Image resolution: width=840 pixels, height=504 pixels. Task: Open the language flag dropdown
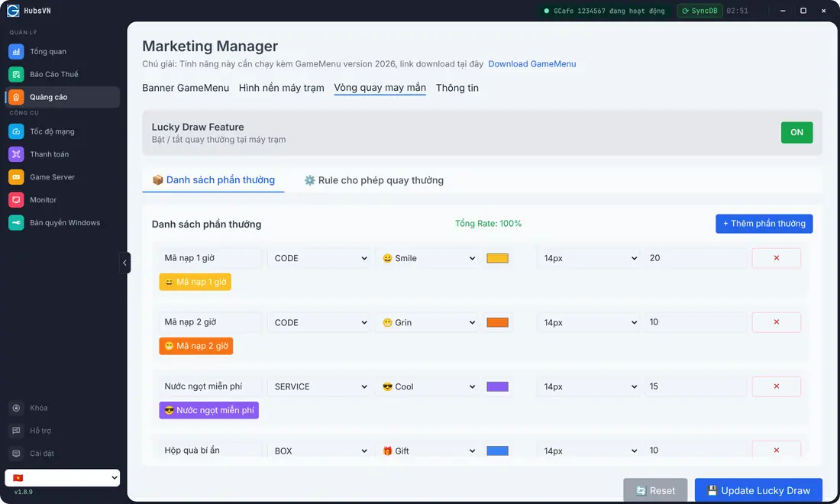(x=62, y=478)
